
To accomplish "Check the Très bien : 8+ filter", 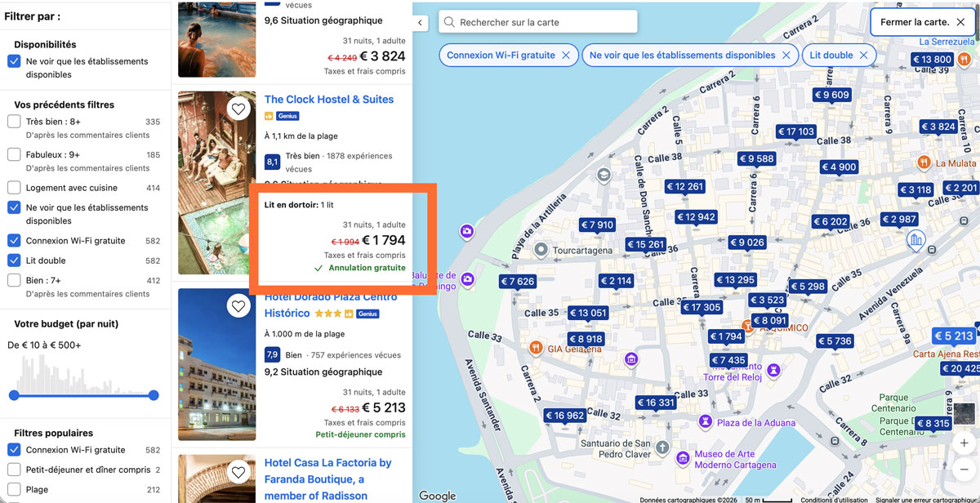I will pyautogui.click(x=14, y=122).
